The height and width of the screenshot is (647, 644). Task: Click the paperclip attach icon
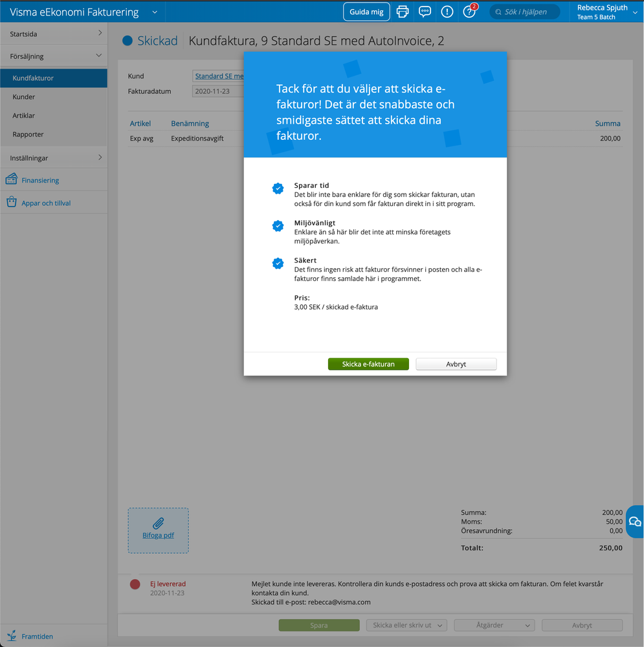coord(159,523)
